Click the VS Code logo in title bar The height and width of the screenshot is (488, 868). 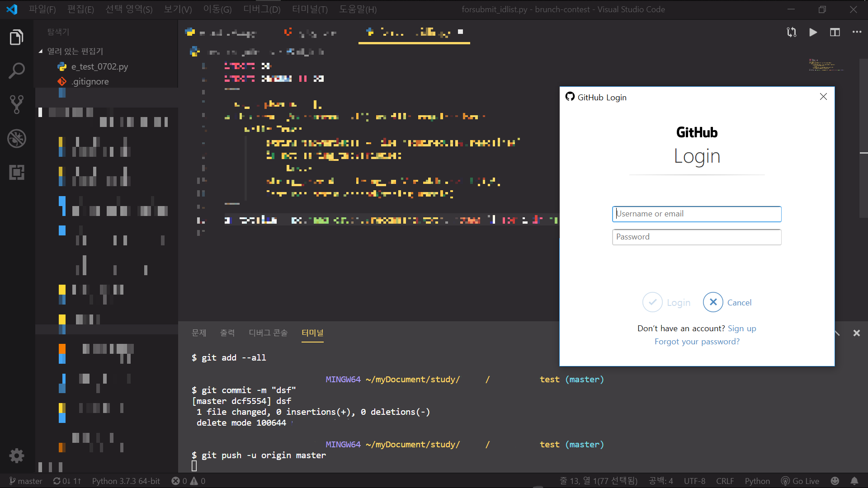12,9
